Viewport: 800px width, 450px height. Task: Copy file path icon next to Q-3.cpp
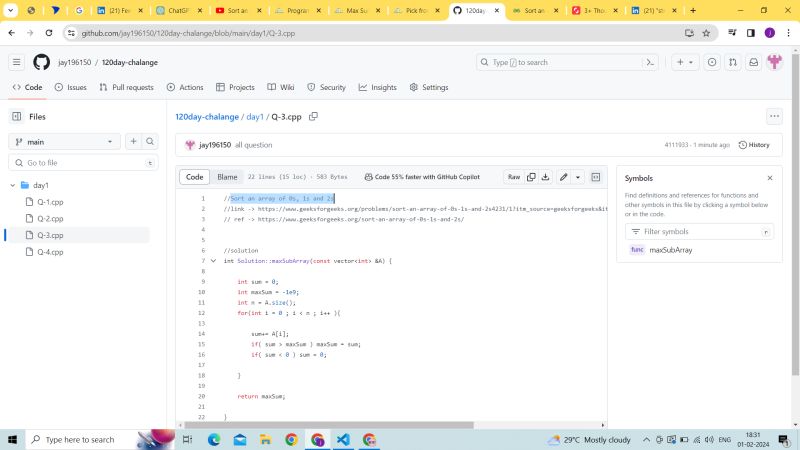pyautogui.click(x=313, y=116)
